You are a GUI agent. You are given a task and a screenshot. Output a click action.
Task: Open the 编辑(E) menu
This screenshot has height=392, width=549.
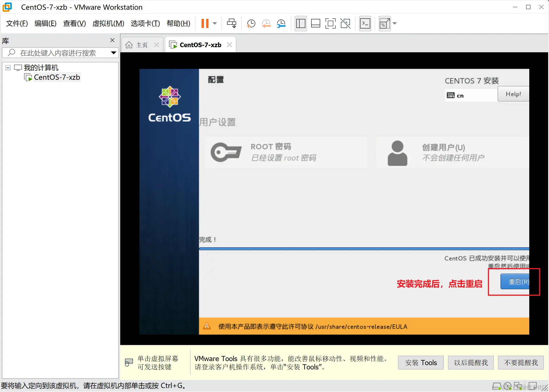click(x=45, y=23)
